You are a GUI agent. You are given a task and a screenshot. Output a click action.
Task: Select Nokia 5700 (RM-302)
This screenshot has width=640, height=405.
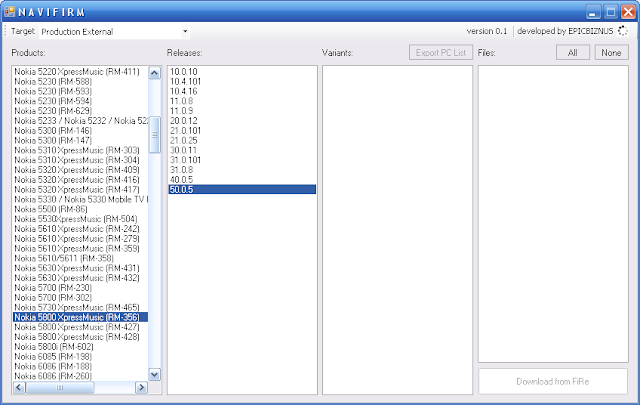tap(80, 297)
